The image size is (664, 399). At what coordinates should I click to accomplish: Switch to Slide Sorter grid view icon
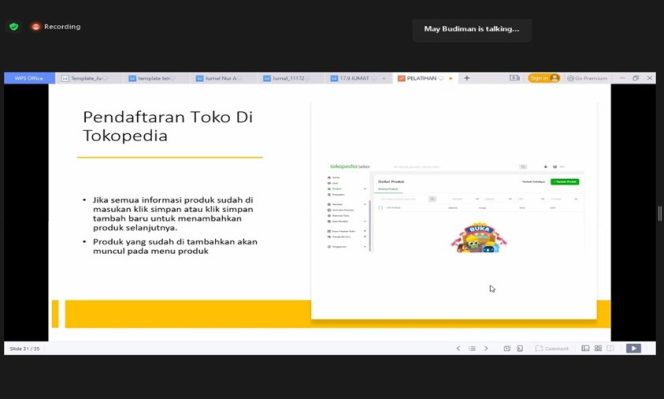[598, 348]
